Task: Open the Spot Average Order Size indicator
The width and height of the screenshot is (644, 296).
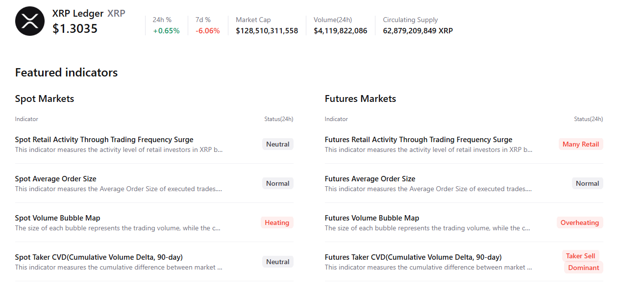Action: click(56, 179)
